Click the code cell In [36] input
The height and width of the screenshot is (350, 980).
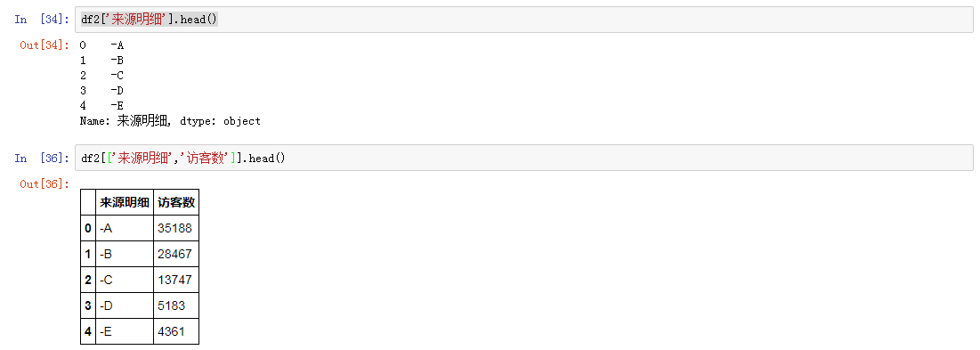[523, 158]
